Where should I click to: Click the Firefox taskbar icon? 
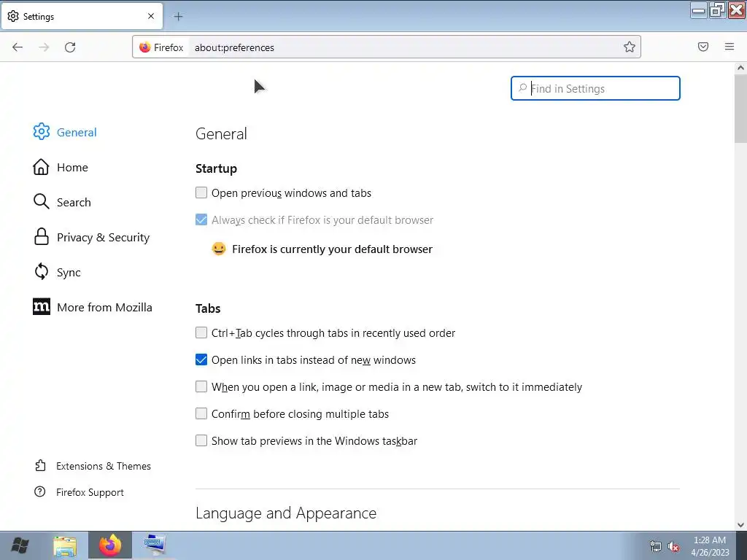(x=110, y=545)
